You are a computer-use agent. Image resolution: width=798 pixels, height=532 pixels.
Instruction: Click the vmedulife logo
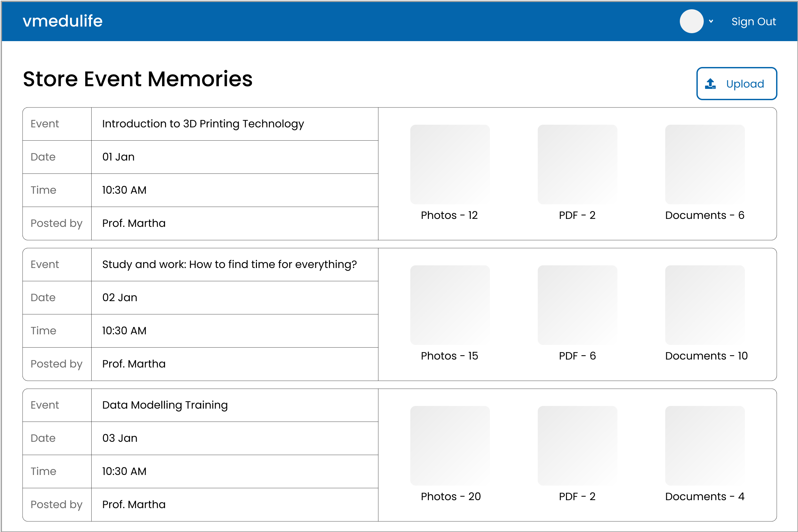(x=63, y=21)
